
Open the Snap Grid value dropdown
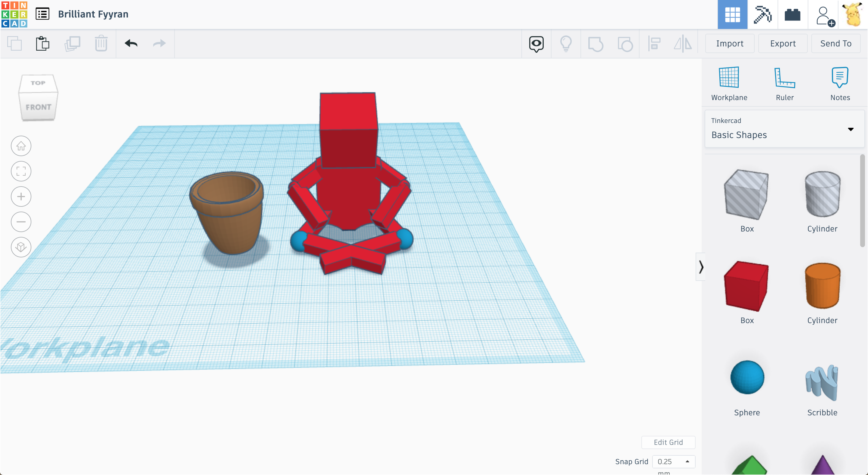(x=673, y=461)
